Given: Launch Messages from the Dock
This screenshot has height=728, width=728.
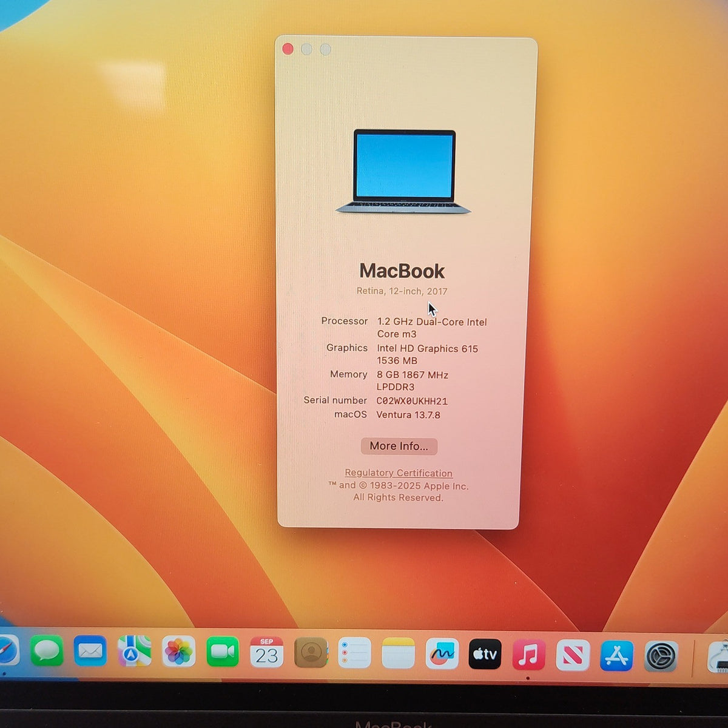Looking at the screenshot, I should [x=47, y=651].
